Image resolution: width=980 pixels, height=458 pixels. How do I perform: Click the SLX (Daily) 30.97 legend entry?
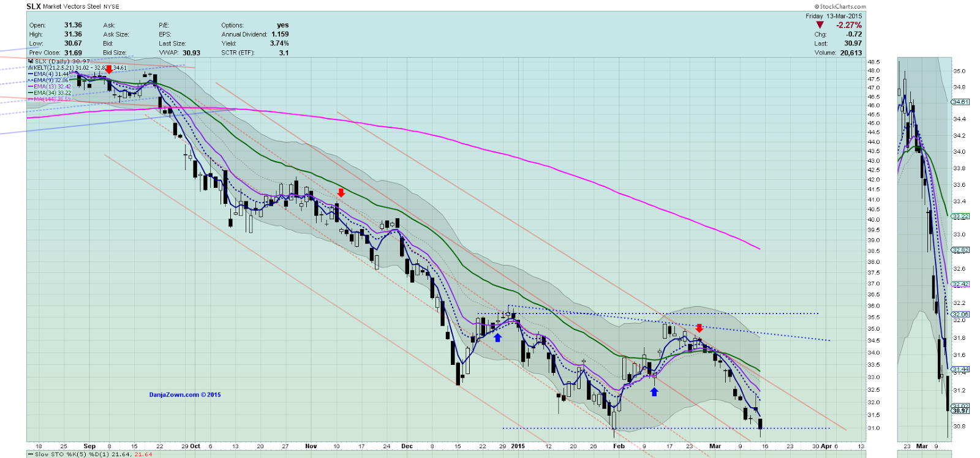tap(62, 61)
